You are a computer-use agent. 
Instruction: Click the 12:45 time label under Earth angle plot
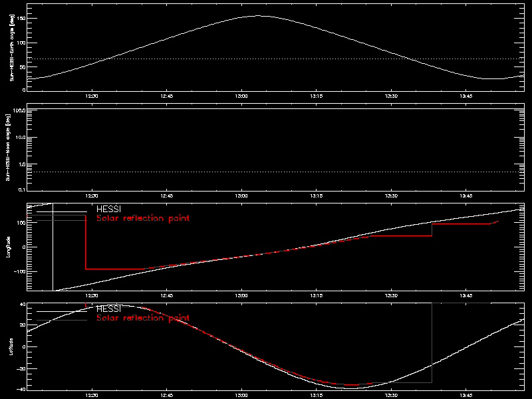167,96
